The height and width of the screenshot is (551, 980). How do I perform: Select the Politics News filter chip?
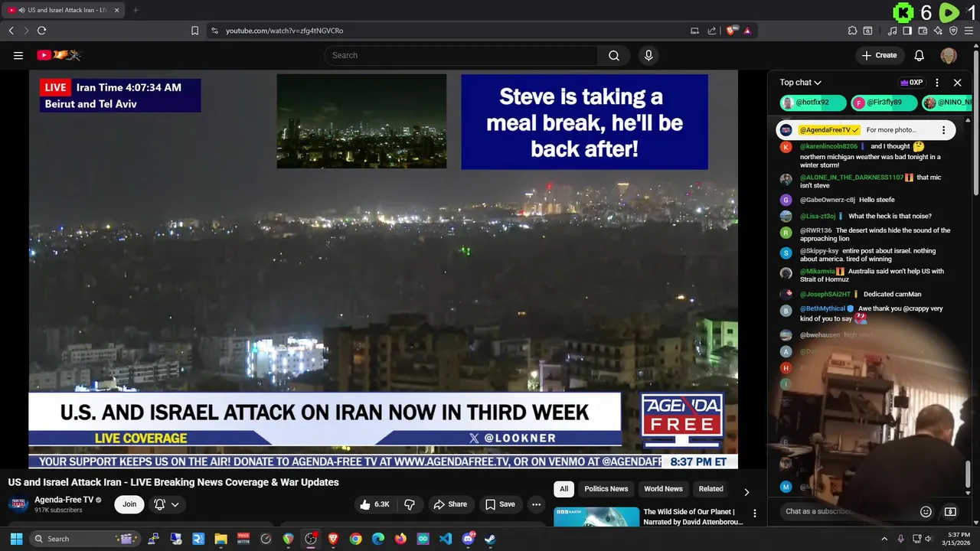(x=606, y=489)
